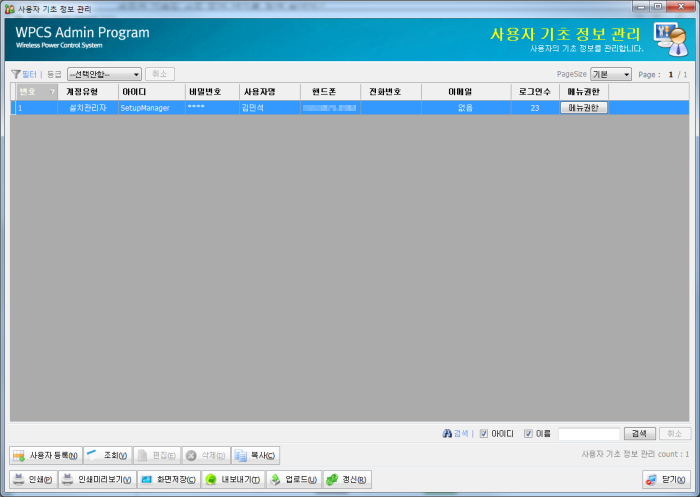Click the filter funnel icon
The height and width of the screenshot is (497, 700).
[x=16, y=74]
